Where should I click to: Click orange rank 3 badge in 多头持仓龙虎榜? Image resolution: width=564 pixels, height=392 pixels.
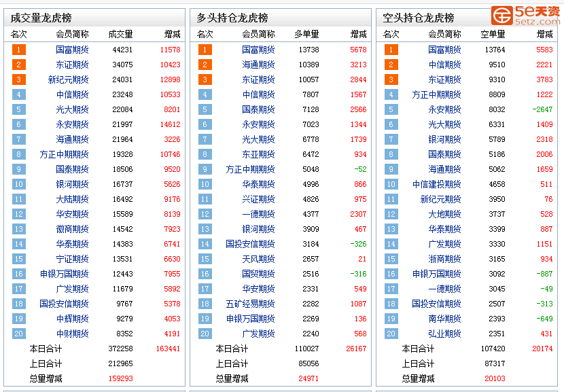[205, 79]
